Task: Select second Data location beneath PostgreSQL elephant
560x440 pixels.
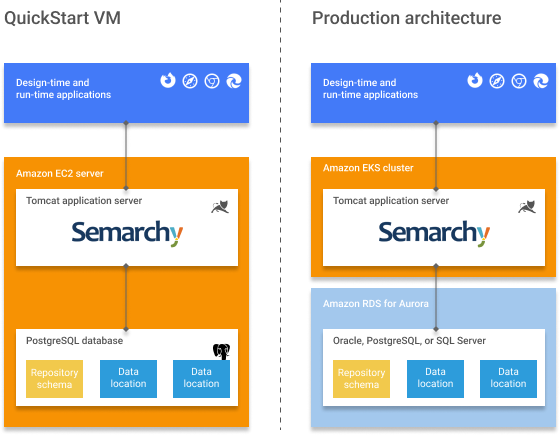Action: 201,379
